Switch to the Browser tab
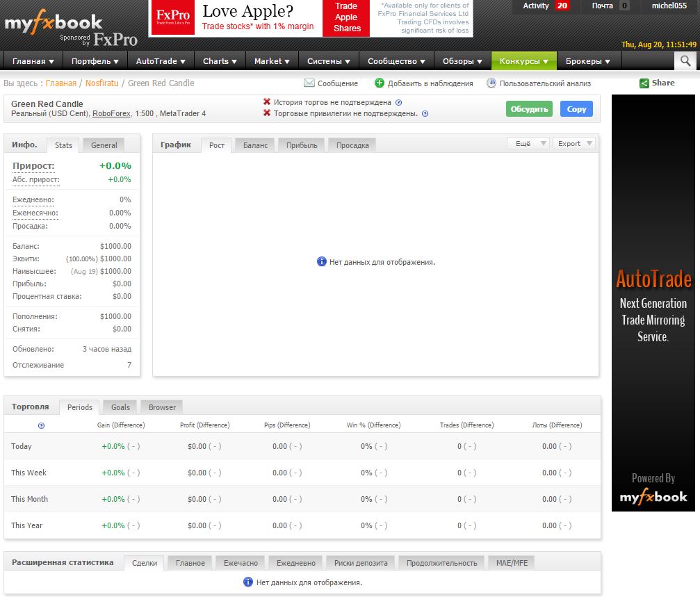Screen dimensions: 700x597 click(161, 407)
